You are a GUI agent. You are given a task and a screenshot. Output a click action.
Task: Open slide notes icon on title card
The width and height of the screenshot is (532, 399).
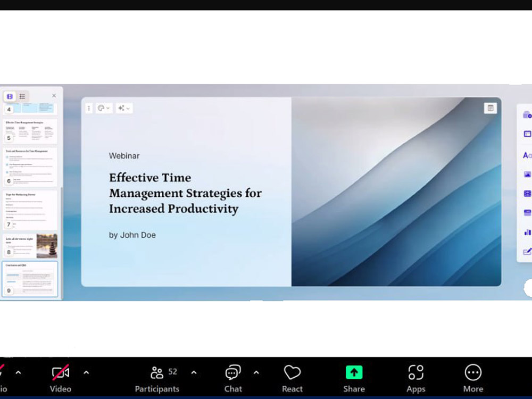pos(490,108)
